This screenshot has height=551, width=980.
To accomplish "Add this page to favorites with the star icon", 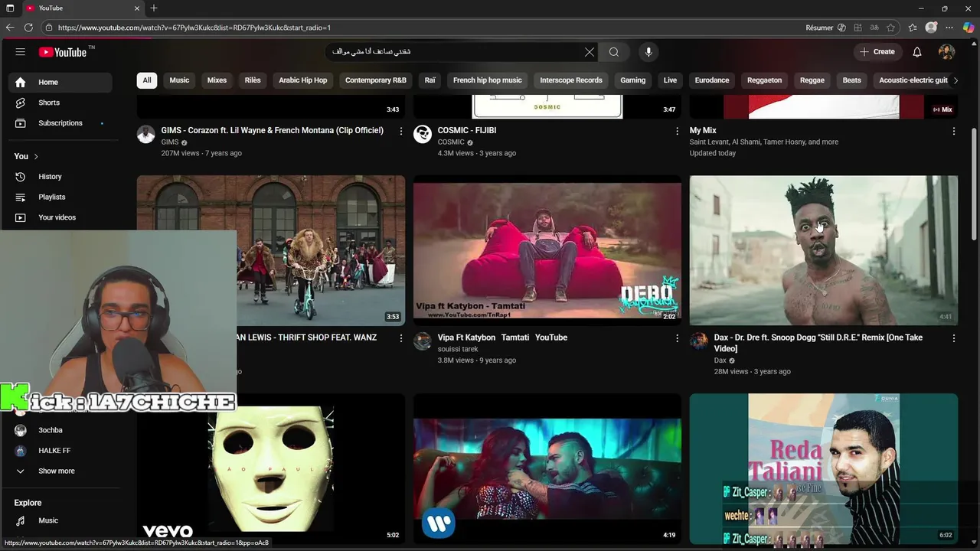I will click(x=890, y=28).
